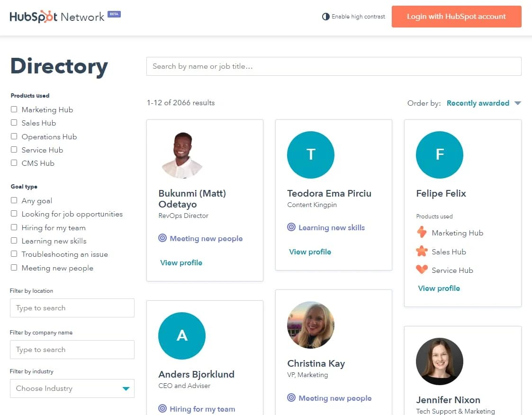532x415 pixels.
Task: Tick Troubleshooting an issue checkbox
Action: click(x=14, y=254)
